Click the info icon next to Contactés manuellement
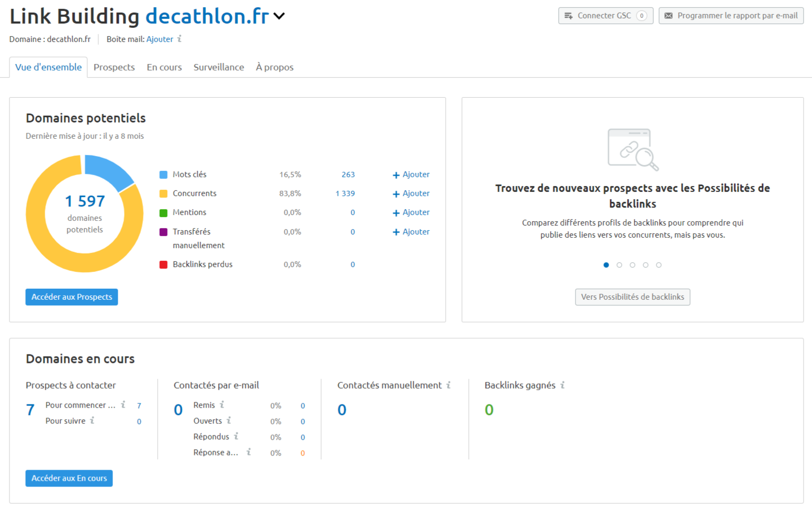 (x=448, y=386)
